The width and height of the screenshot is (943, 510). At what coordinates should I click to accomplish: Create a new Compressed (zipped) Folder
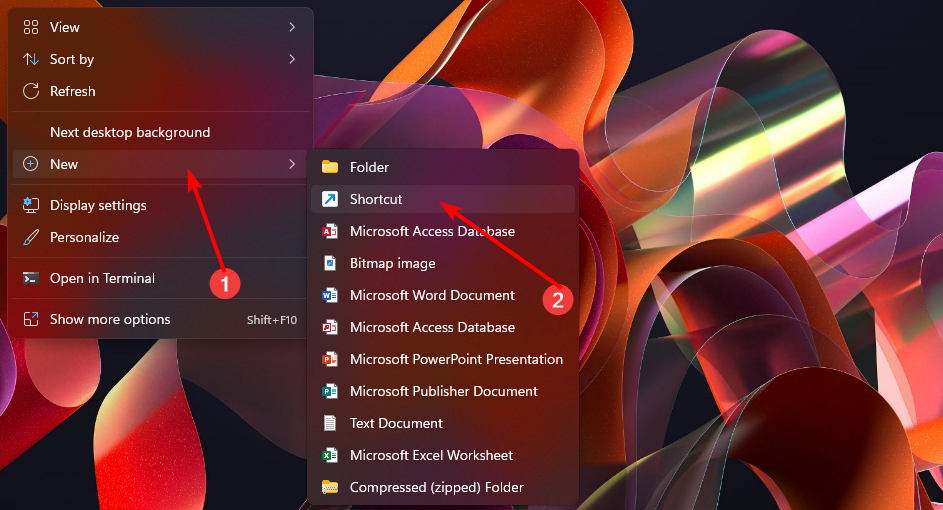(x=443, y=487)
